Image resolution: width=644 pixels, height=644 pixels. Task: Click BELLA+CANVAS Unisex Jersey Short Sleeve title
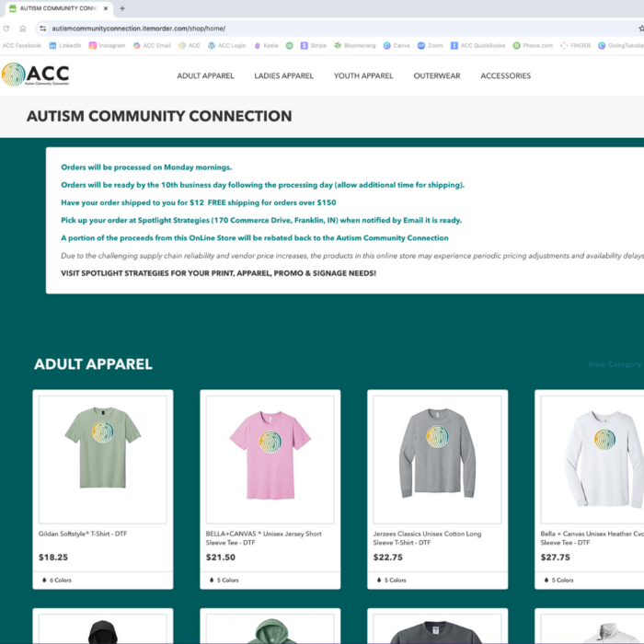click(x=264, y=538)
